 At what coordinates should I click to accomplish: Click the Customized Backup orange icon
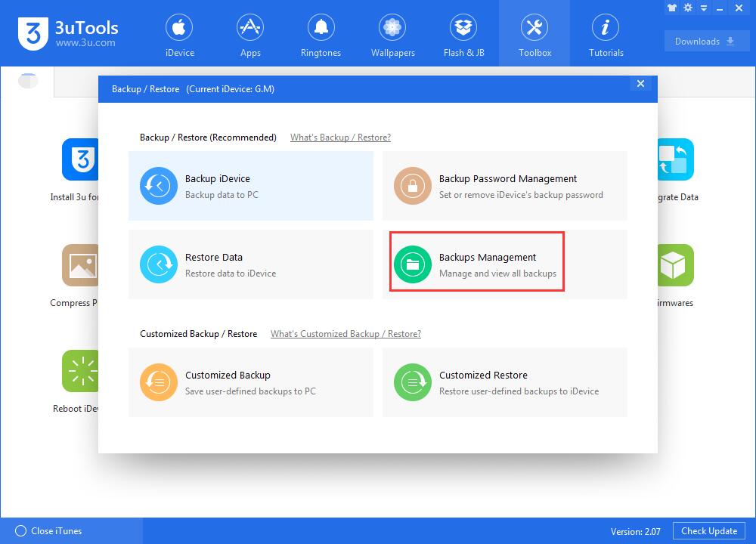point(159,382)
